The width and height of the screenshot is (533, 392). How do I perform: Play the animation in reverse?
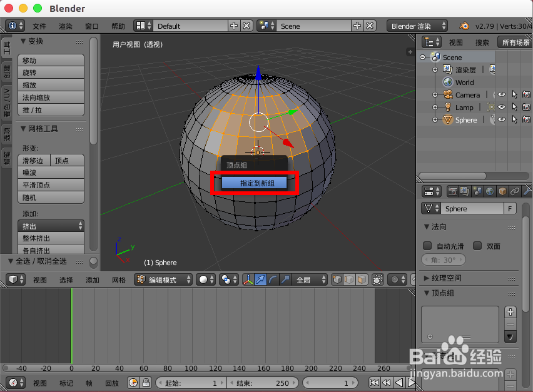398,383
